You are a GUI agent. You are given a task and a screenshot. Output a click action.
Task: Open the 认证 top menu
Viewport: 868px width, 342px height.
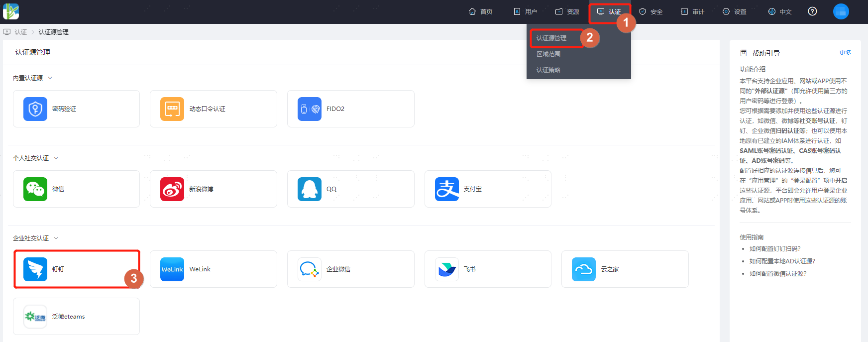coord(609,11)
